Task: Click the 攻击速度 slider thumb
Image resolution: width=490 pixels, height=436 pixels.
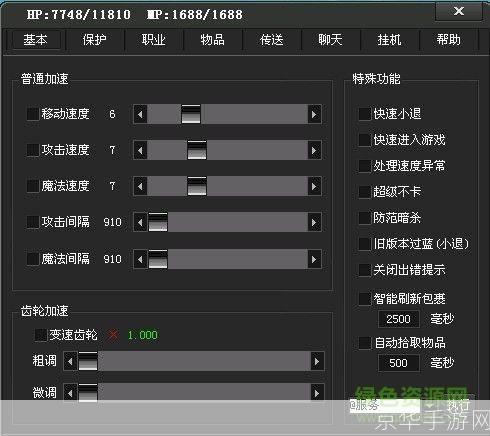Action: 197,150
